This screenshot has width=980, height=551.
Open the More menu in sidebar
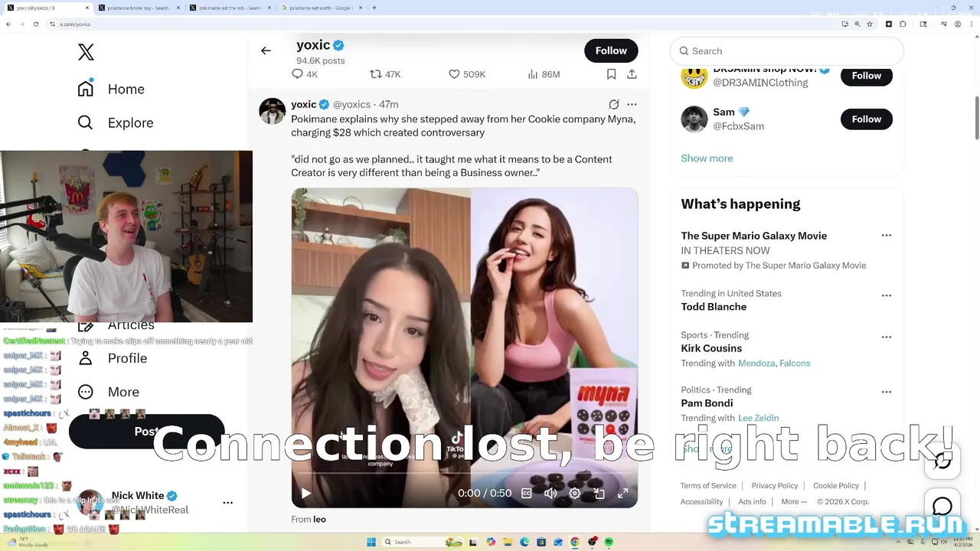point(109,392)
